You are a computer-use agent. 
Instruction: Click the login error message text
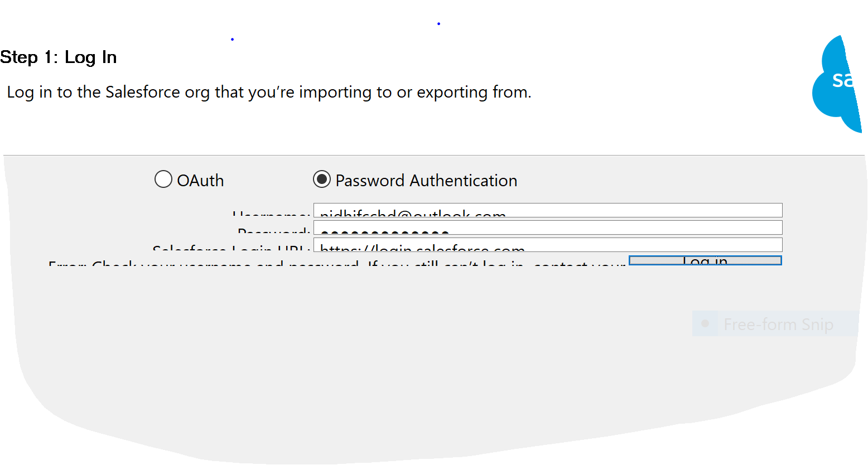335,264
